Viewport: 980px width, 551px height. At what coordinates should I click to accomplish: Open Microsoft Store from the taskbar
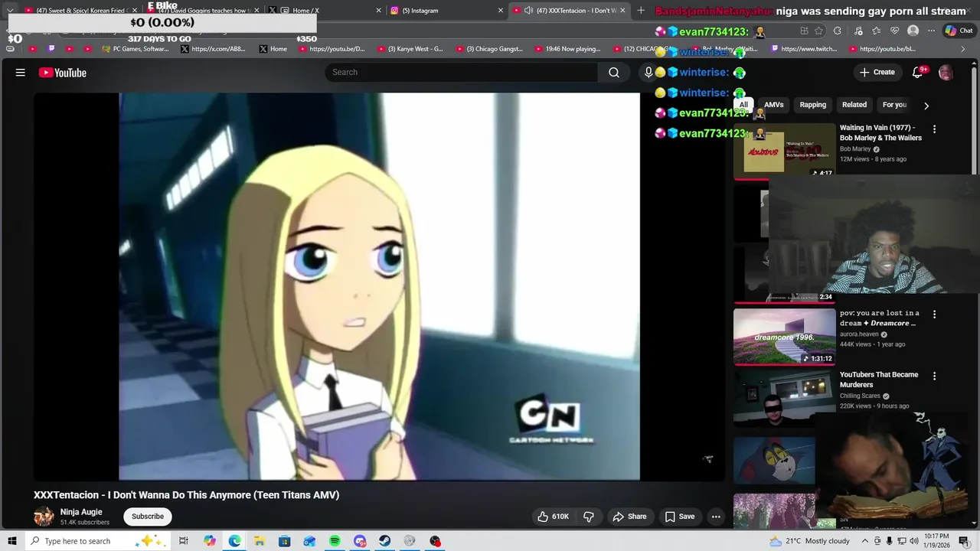(285, 541)
